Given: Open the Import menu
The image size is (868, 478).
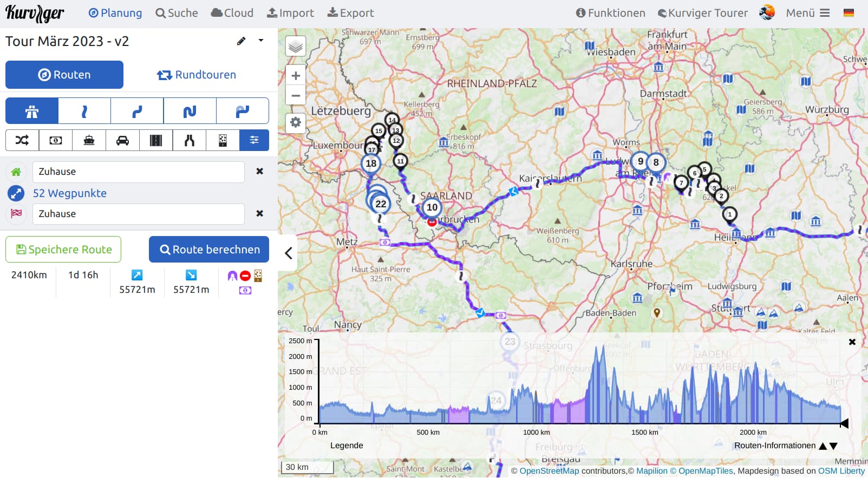Looking at the screenshot, I should (x=291, y=13).
